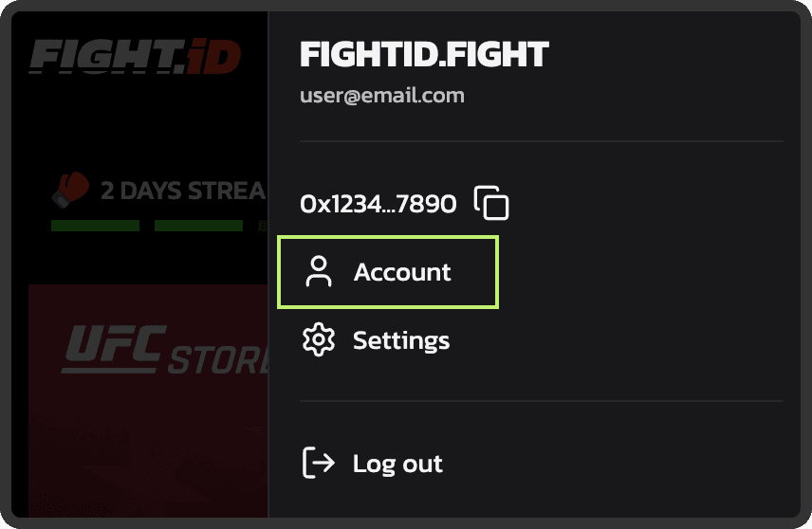
Task: Click the first green streak progress bar
Action: [x=95, y=226]
